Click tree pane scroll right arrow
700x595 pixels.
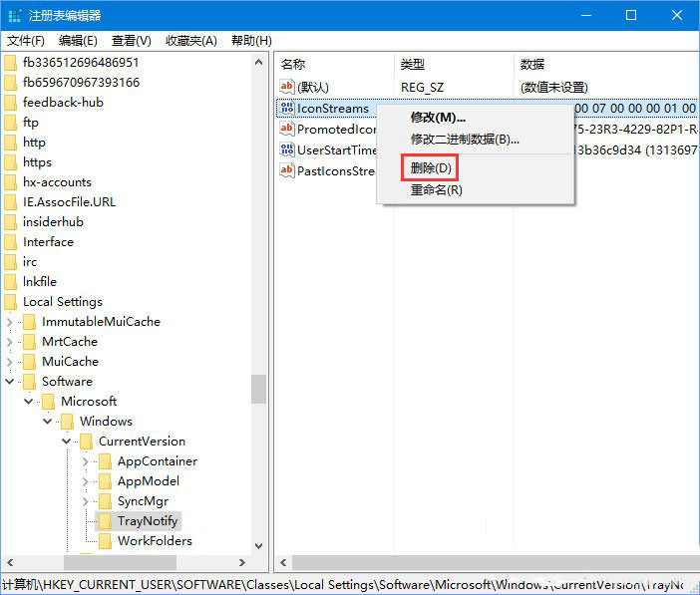[x=242, y=562]
